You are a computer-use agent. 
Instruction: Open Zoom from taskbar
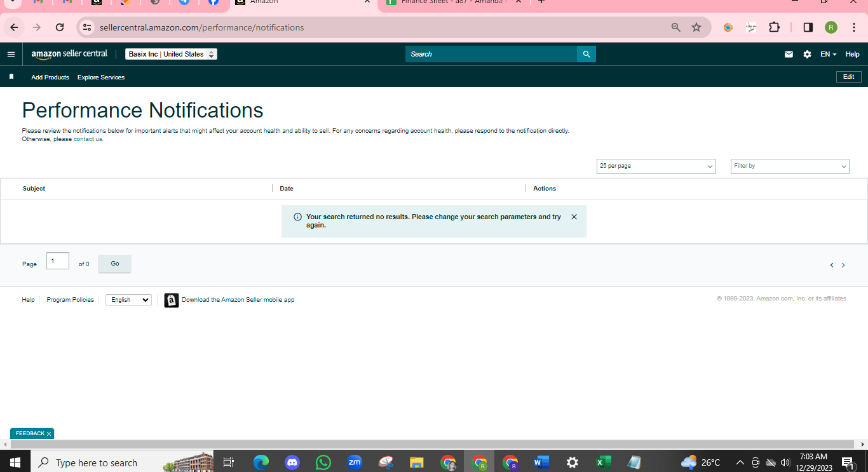[355, 462]
